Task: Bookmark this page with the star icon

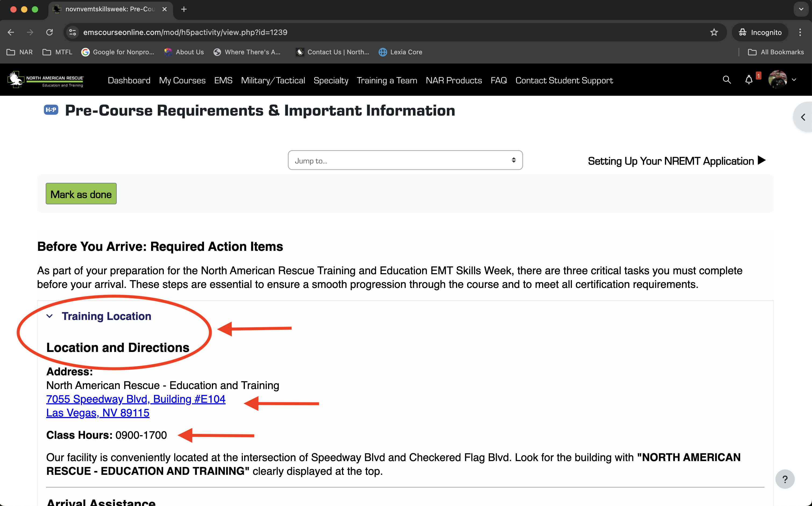Action: (714, 32)
